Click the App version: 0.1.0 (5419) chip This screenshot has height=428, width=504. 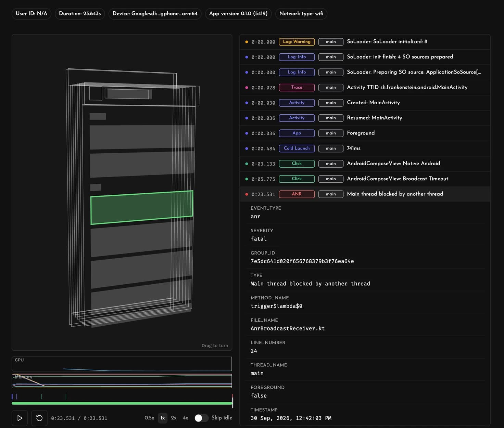[x=238, y=14]
